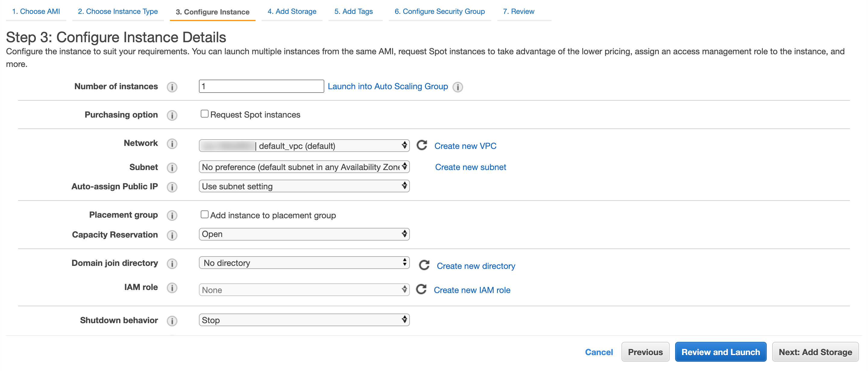Click info icon beside Auto-assign Public IP
This screenshot has height=372, width=868.
[172, 187]
